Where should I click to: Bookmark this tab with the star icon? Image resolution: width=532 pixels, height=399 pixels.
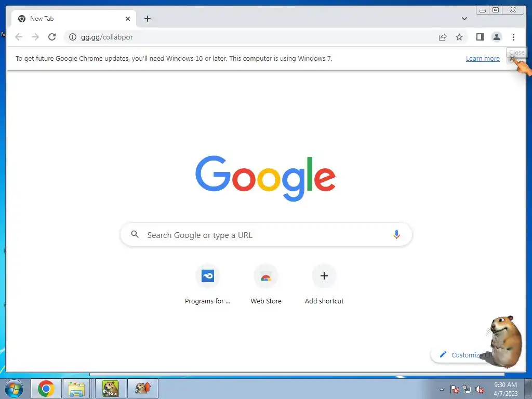(459, 37)
